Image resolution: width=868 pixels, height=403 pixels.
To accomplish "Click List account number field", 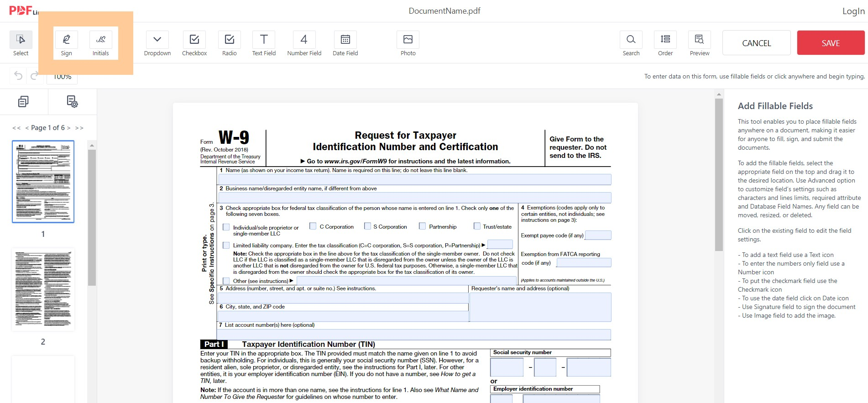I will [x=414, y=335].
